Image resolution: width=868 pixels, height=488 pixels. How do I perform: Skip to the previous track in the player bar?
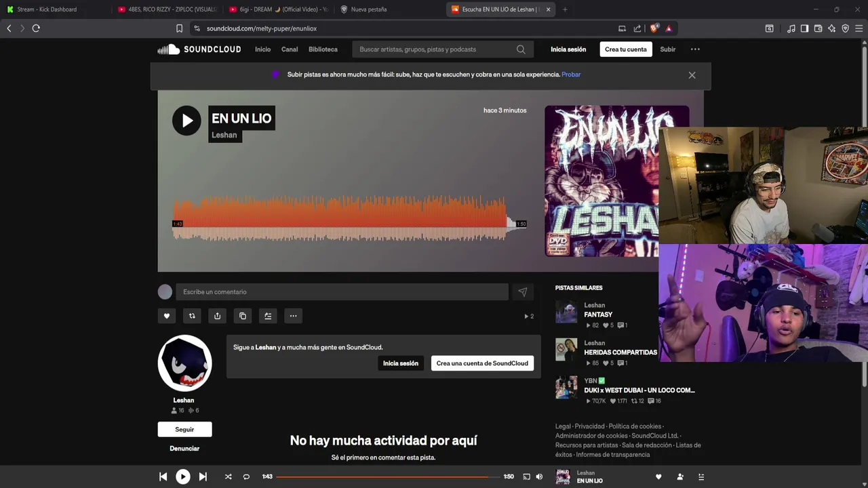[x=163, y=477]
